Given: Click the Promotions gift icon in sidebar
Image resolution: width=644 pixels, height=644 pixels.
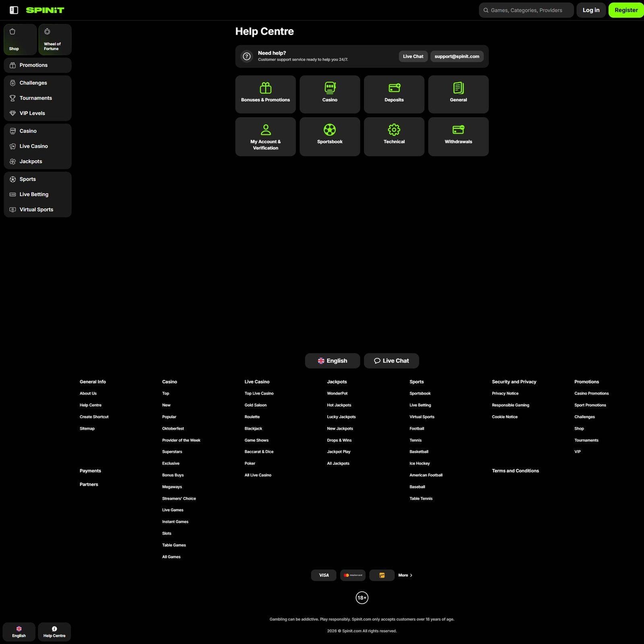Looking at the screenshot, I should point(12,65).
